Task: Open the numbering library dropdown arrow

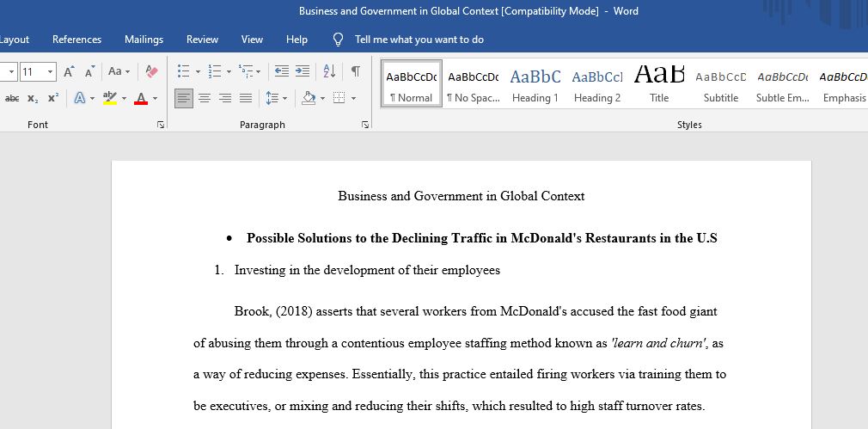Action: (x=229, y=72)
